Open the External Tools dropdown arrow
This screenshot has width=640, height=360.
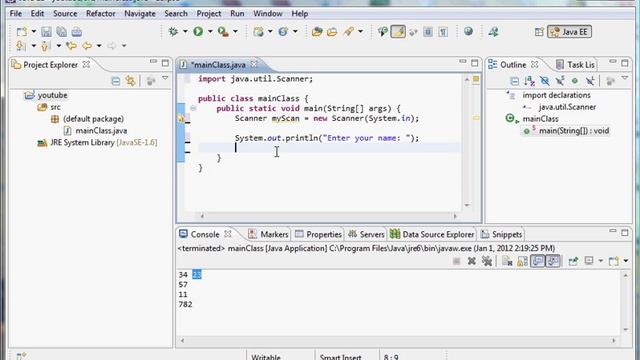(235, 31)
